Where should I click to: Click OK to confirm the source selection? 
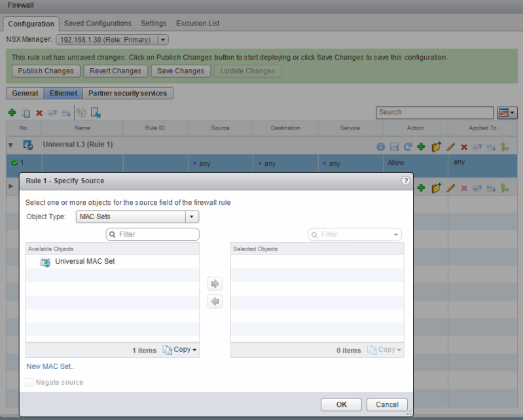point(341,404)
